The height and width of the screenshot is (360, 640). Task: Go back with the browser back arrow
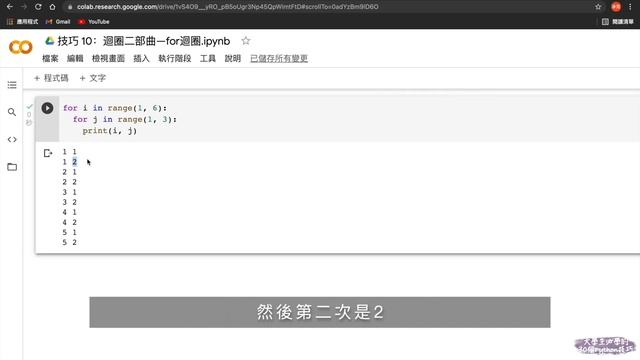point(10,7)
